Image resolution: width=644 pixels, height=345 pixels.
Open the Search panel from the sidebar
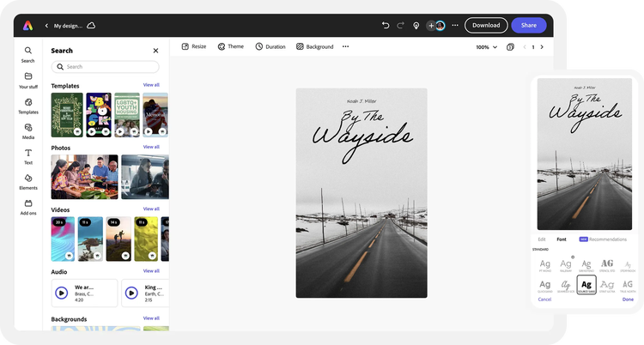pos(28,55)
